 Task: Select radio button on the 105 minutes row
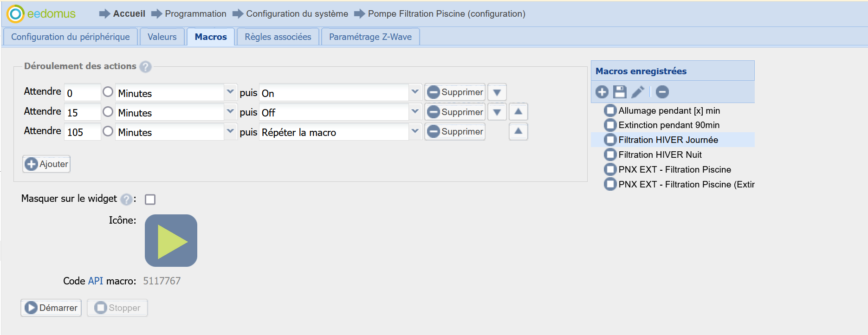[108, 131]
